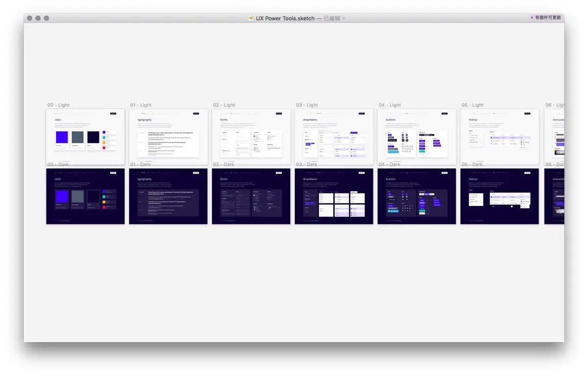Select the 02 - Light artboard label
The height and width of the screenshot is (376, 588).
click(224, 105)
